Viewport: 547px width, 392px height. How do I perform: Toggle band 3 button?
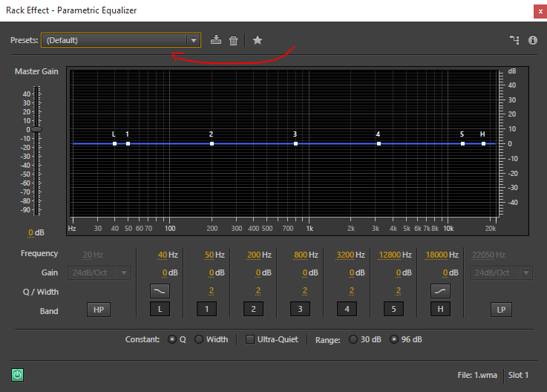(300, 309)
